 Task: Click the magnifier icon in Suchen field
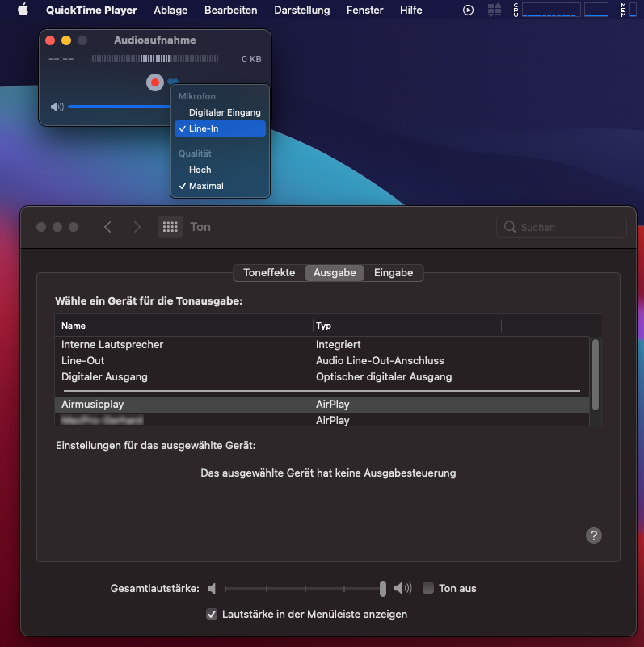[x=510, y=227]
